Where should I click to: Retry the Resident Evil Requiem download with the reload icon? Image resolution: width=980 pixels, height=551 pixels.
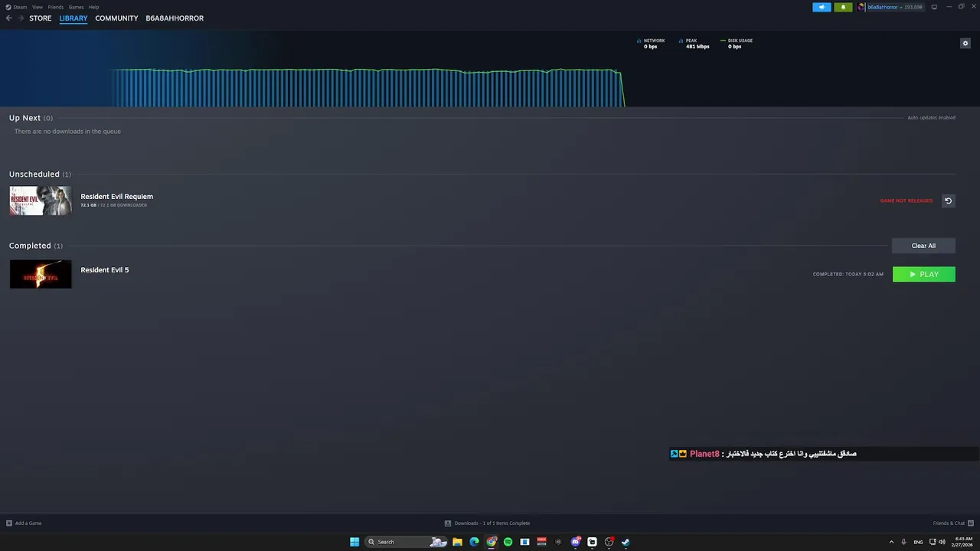[948, 201]
